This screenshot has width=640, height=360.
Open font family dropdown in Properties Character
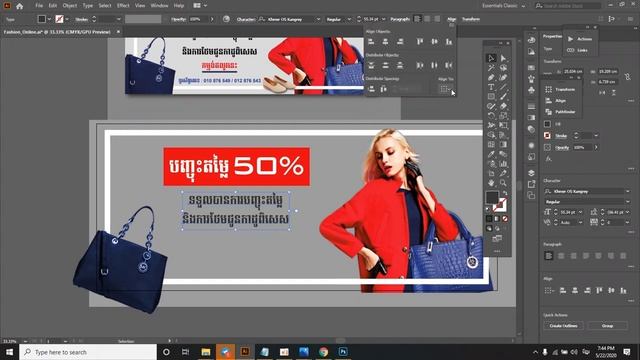[x=627, y=191]
